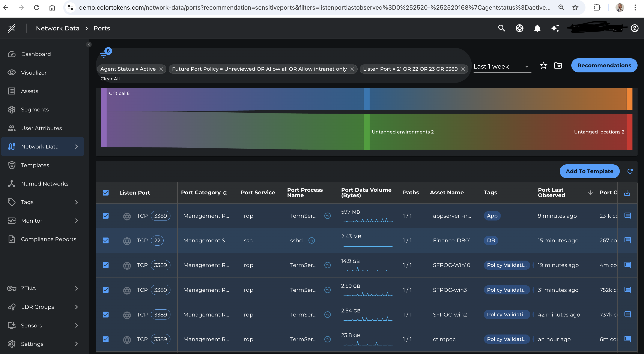This screenshot has width=644, height=354.
Task: Click the notifications bell icon
Action: pos(537,28)
